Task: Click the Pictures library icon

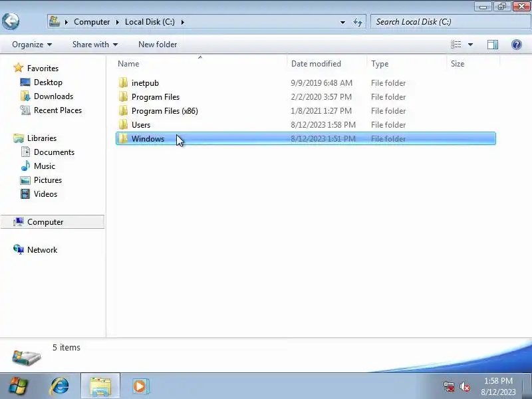Action: pos(25,180)
